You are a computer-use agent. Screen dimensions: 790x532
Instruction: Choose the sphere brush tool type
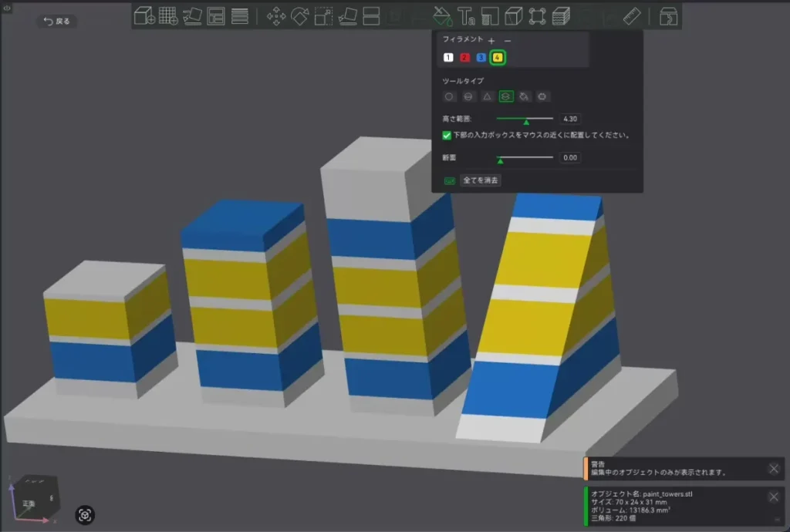468,96
